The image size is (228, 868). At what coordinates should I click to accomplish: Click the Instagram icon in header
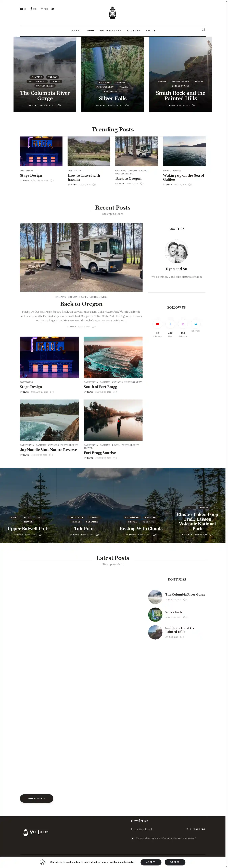(42, 9)
